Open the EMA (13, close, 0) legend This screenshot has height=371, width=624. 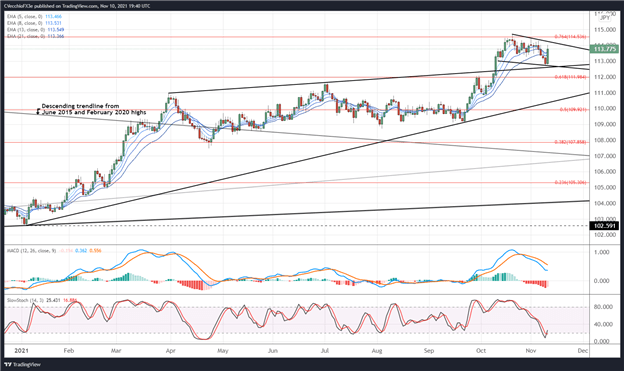point(35,30)
